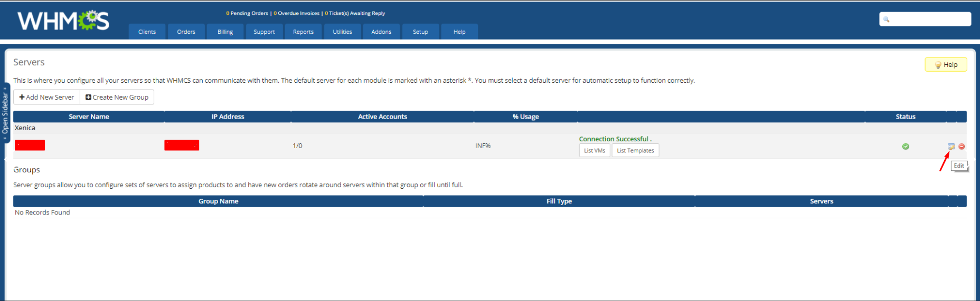980x301 pixels.
Task: Open the Setup menu
Action: coord(420,32)
